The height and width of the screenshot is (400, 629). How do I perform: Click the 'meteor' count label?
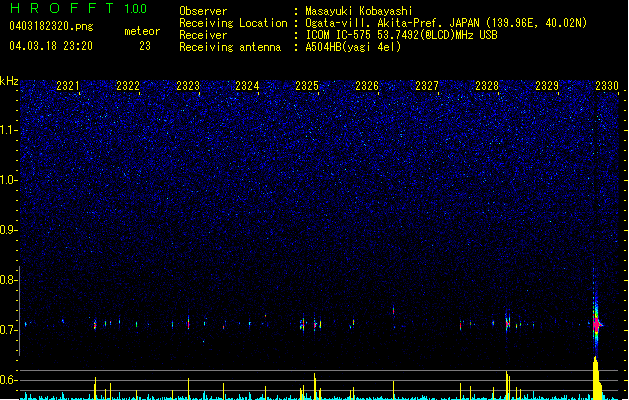pyautogui.click(x=142, y=31)
